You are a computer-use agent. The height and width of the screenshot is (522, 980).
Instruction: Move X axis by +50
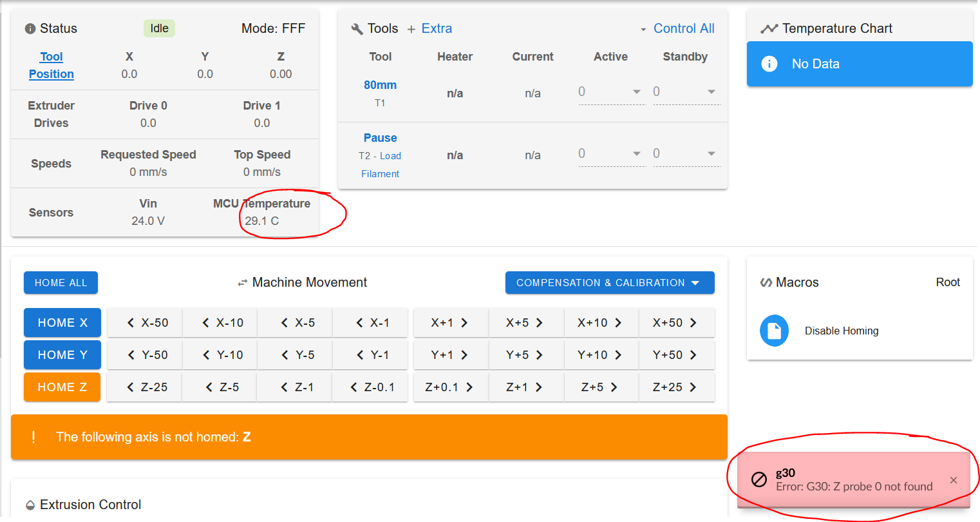(x=677, y=323)
